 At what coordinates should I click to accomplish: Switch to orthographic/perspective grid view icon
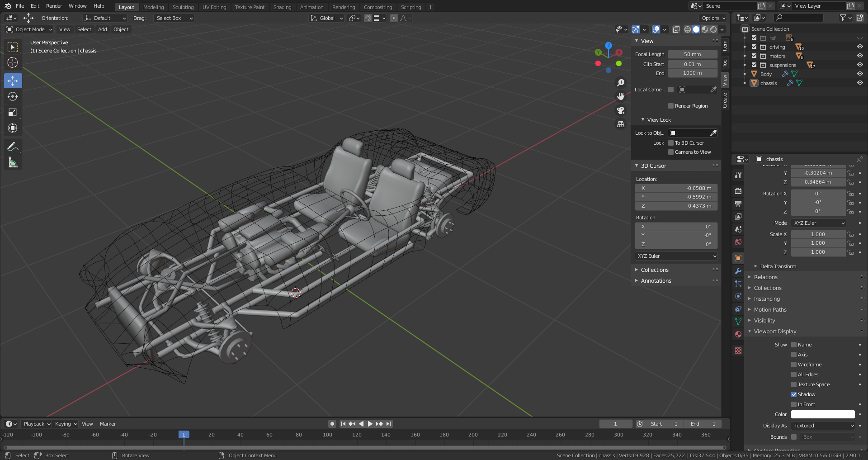621,124
